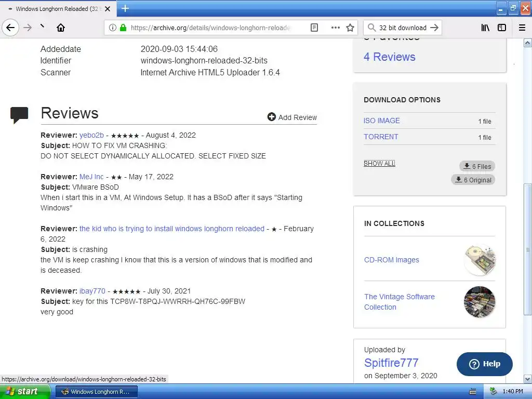The image size is (532, 399).
Task: Click the site information icon in address bar
Action: coord(113,28)
